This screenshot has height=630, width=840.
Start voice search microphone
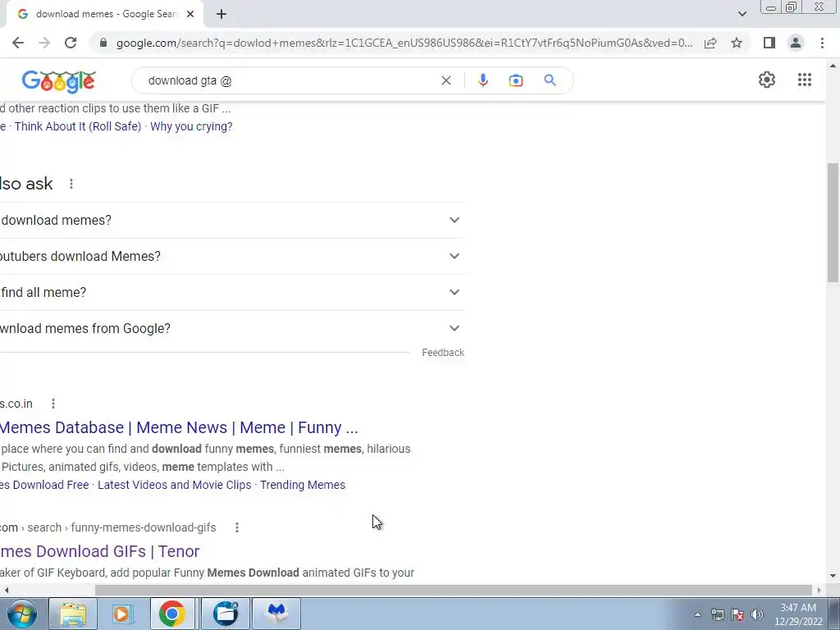tap(482, 80)
